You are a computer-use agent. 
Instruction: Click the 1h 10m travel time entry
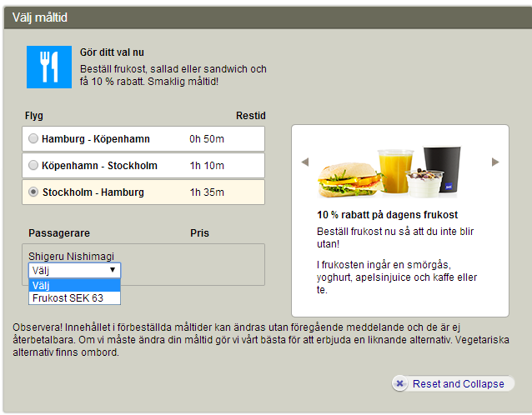pyautogui.click(x=206, y=165)
